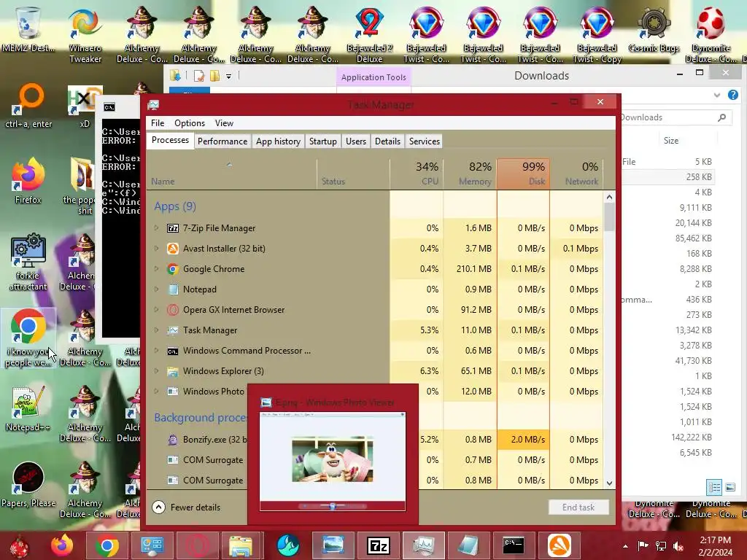The image size is (747, 560).
Task: Expand the Google Chrome process row
Action: (x=156, y=269)
